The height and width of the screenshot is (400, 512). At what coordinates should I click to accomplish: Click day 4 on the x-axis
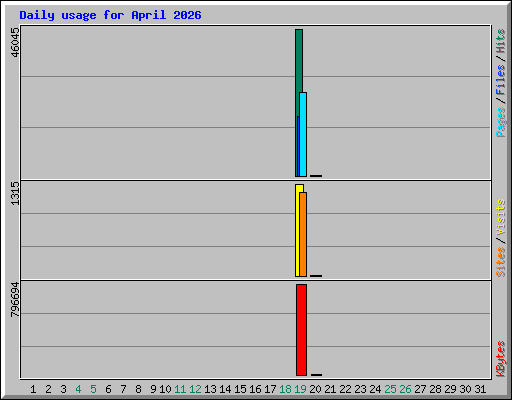78,389
